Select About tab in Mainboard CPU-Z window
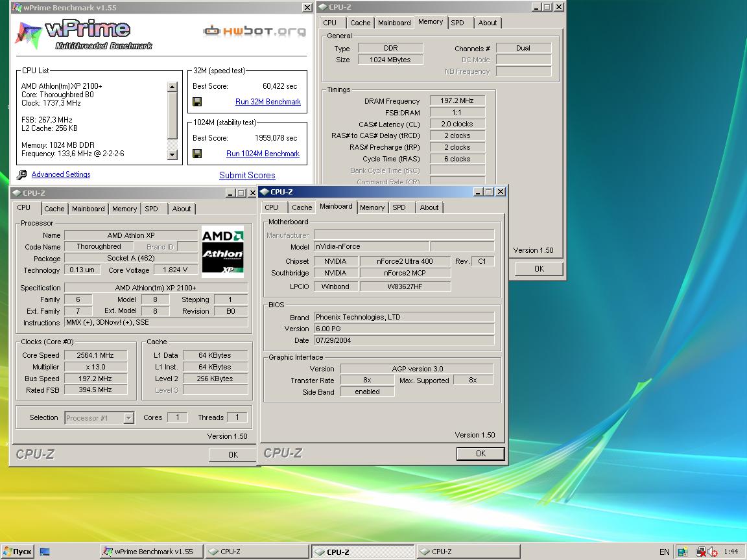 (x=429, y=207)
